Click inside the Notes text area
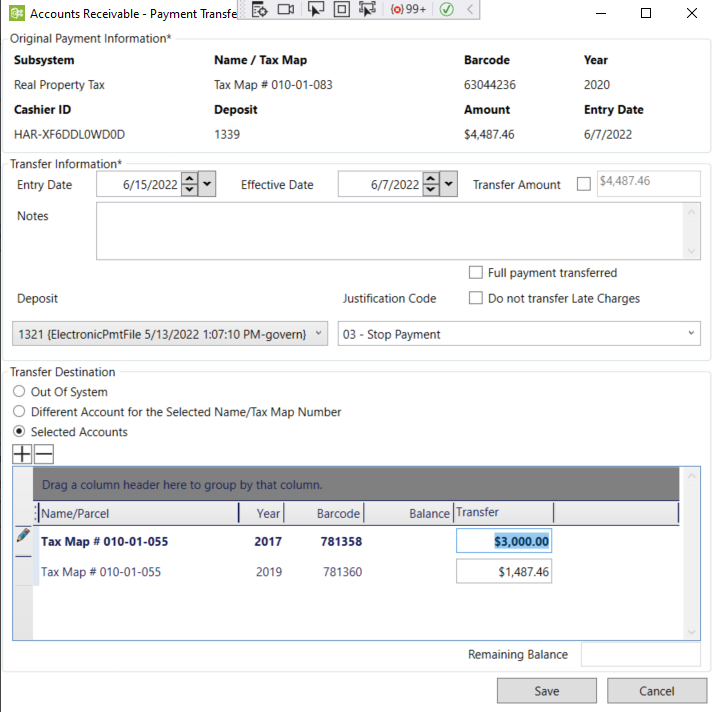This screenshot has height=712, width=714. [388, 231]
